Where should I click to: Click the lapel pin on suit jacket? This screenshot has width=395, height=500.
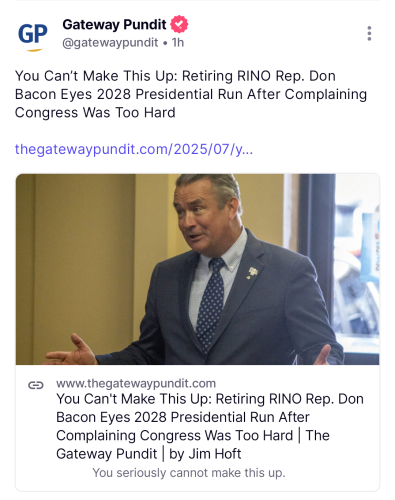click(252, 272)
